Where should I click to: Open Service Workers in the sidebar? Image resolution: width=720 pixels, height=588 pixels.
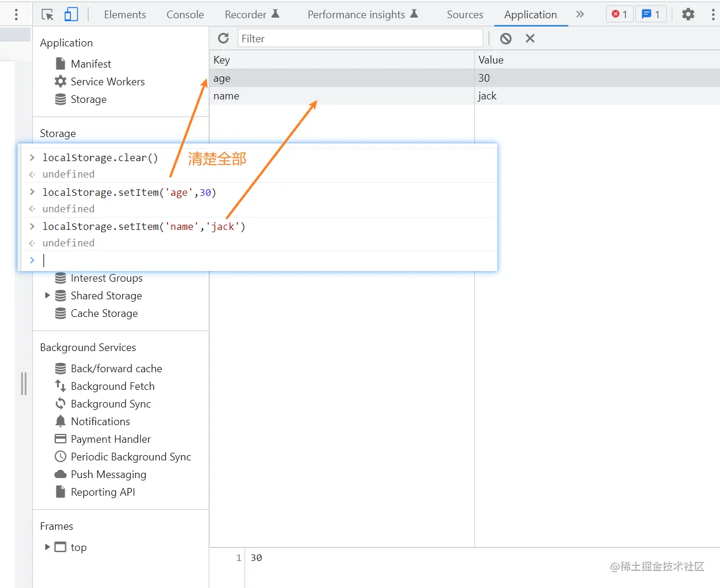tap(108, 81)
